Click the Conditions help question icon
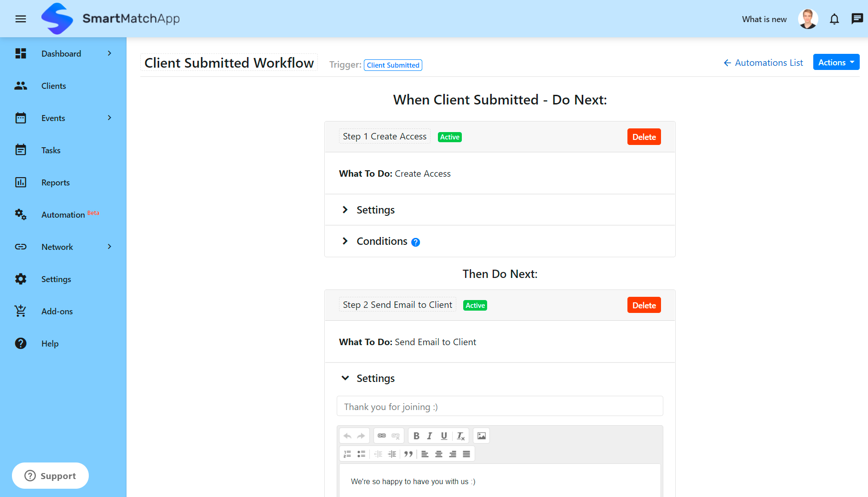 415,242
